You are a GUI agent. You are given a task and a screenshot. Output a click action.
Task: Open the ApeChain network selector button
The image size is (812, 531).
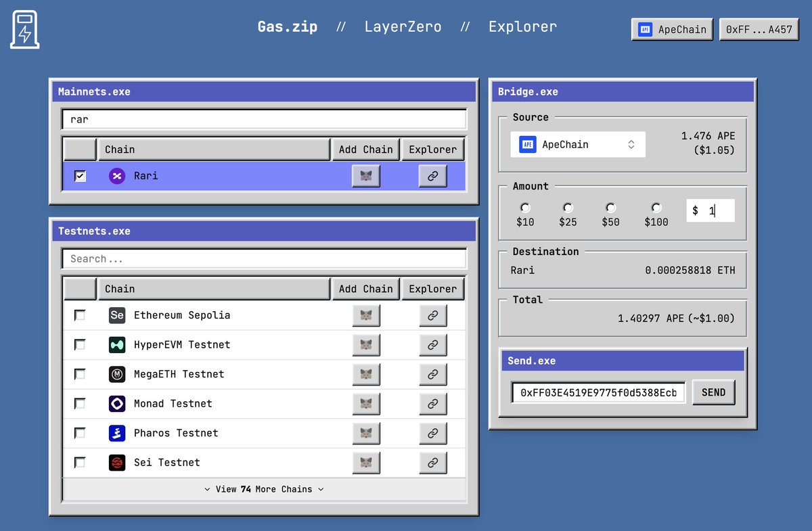pos(672,30)
